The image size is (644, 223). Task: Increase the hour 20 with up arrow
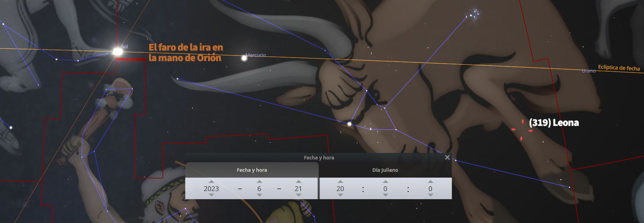click(340, 182)
